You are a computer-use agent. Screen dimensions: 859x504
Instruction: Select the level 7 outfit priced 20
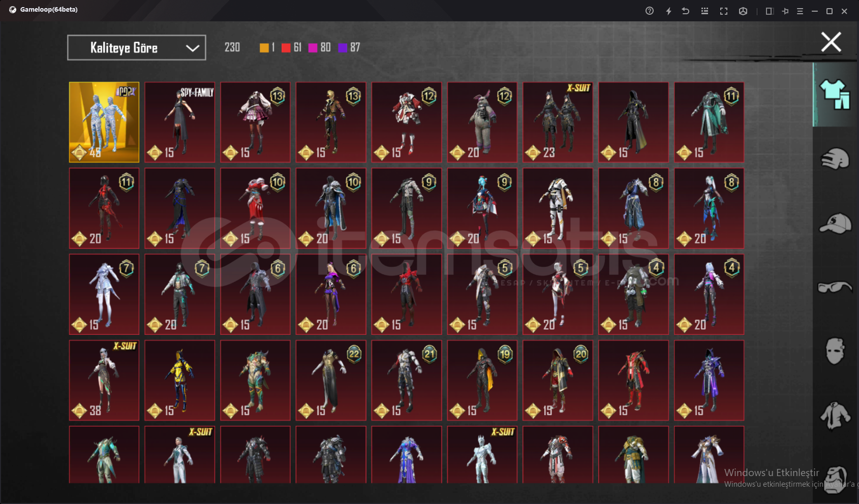coord(180,295)
